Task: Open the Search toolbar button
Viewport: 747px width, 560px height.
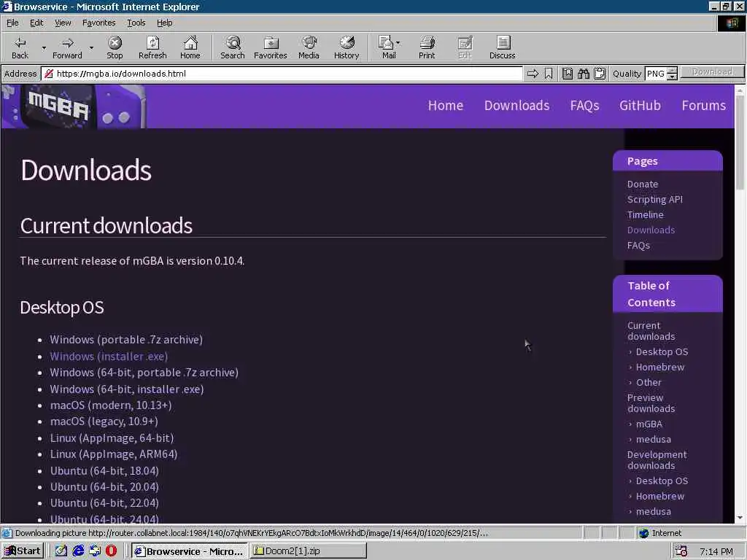Action: [x=233, y=47]
